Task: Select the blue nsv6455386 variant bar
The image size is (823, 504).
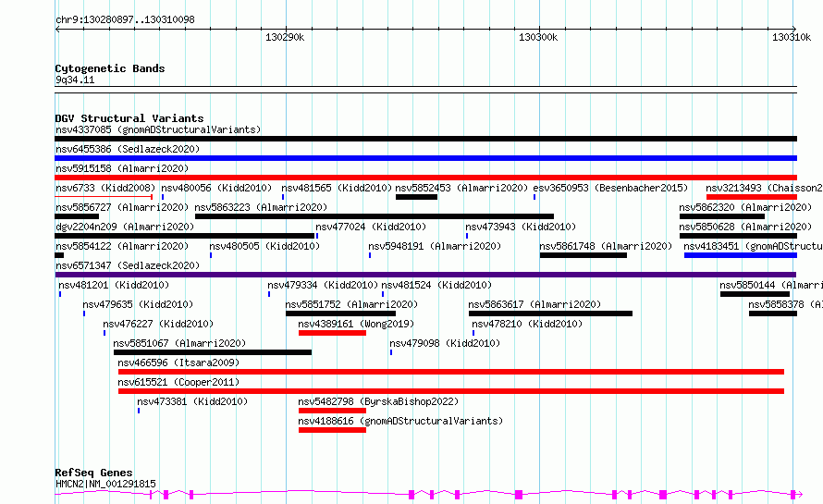Action: click(425, 158)
